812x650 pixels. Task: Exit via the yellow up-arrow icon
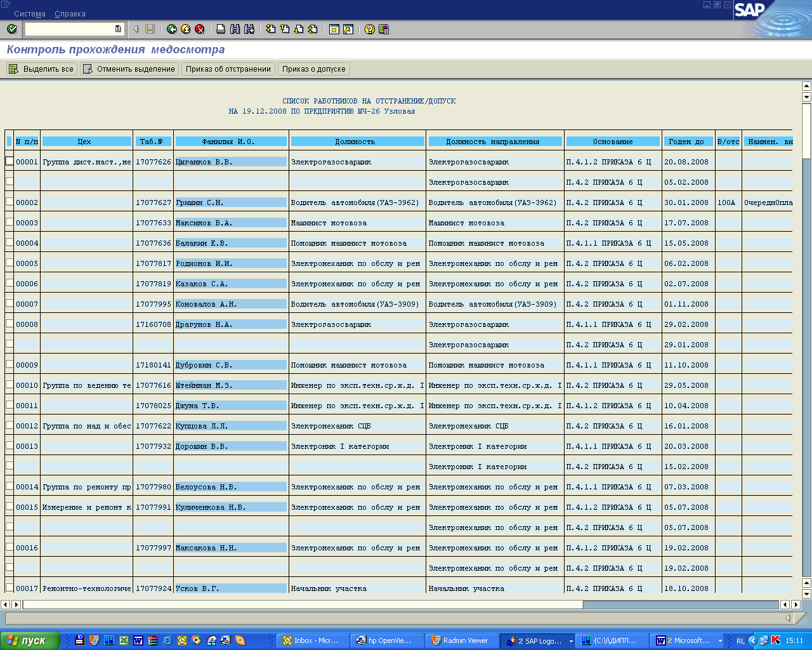(x=186, y=29)
